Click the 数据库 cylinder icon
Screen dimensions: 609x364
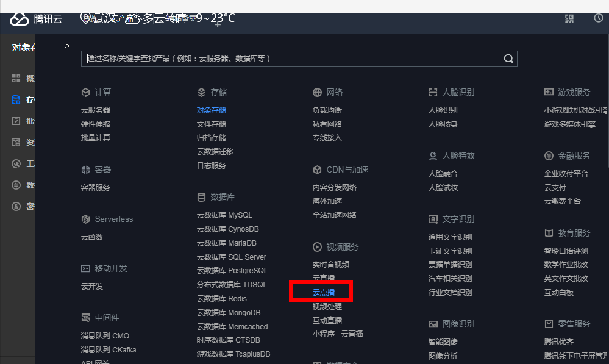click(x=201, y=197)
